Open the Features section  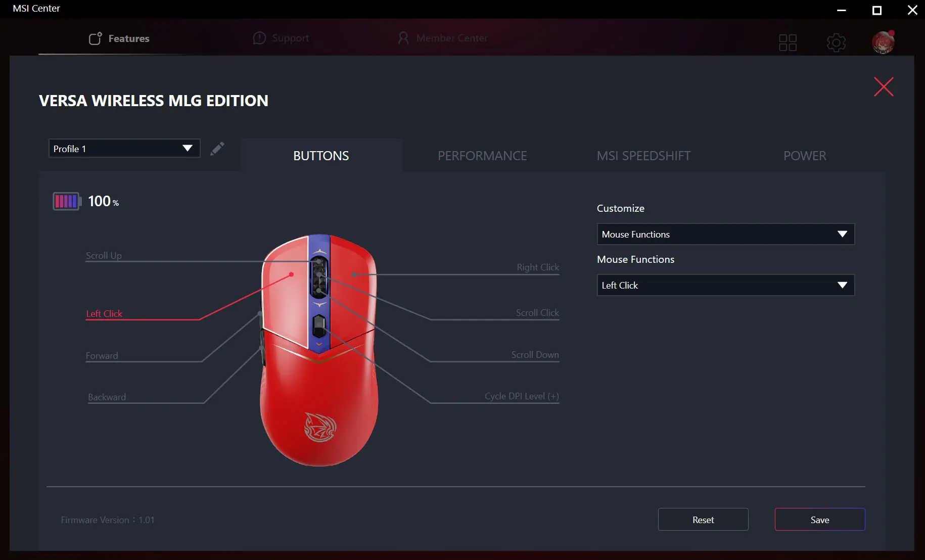click(119, 38)
